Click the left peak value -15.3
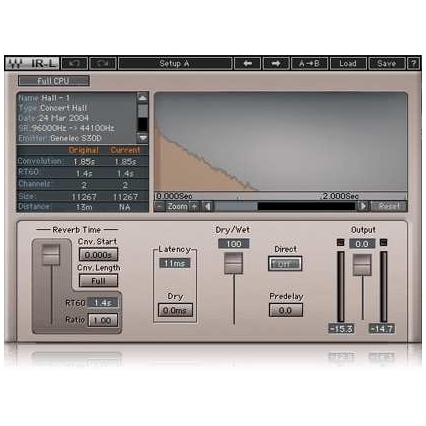The width and height of the screenshot is (426, 426). coord(341,329)
